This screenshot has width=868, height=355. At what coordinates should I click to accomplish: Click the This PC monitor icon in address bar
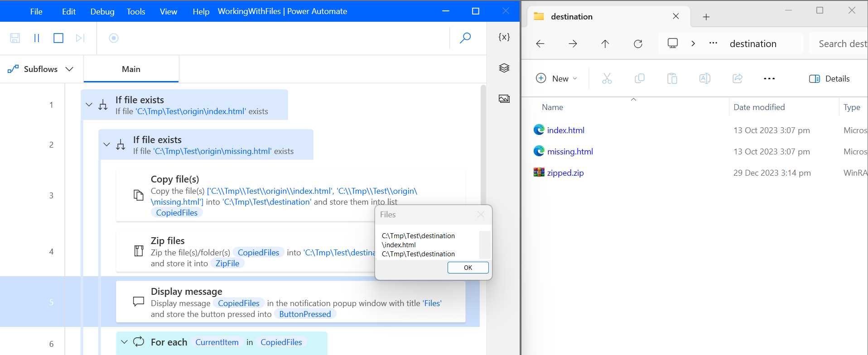pos(673,43)
